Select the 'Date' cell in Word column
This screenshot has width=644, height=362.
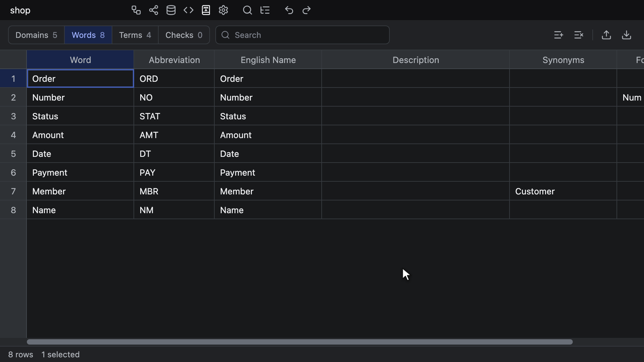coord(80,154)
